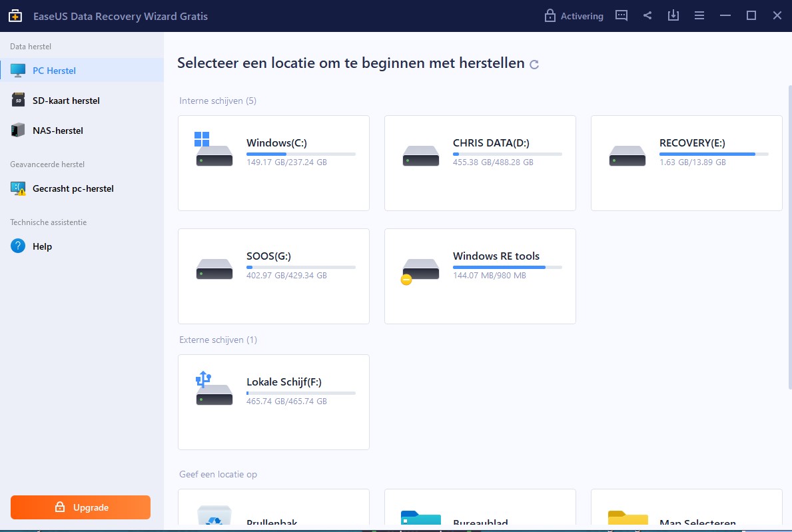Click the Windows(C:) drive icon
This screenshot has height=532, width=792.
[x=214, y=150]
